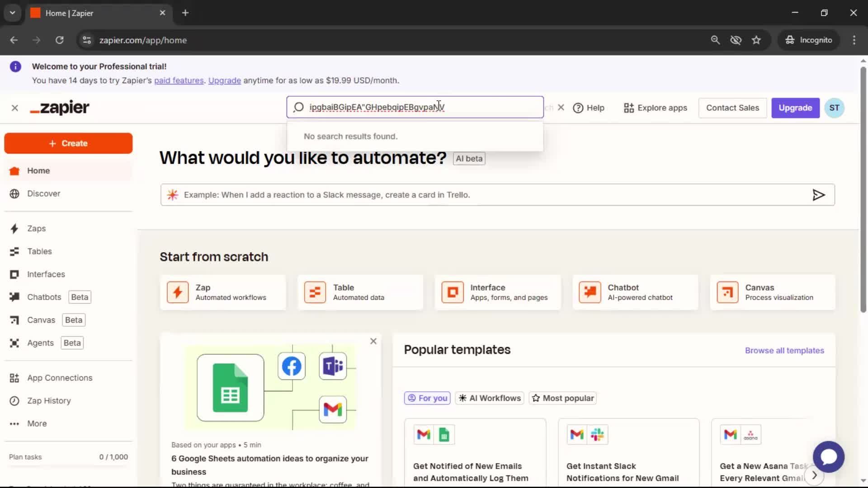Click the third-party cookies eye icon
Image resolution: width=868 pixels, height=488 pixels.
click(736, 40)
